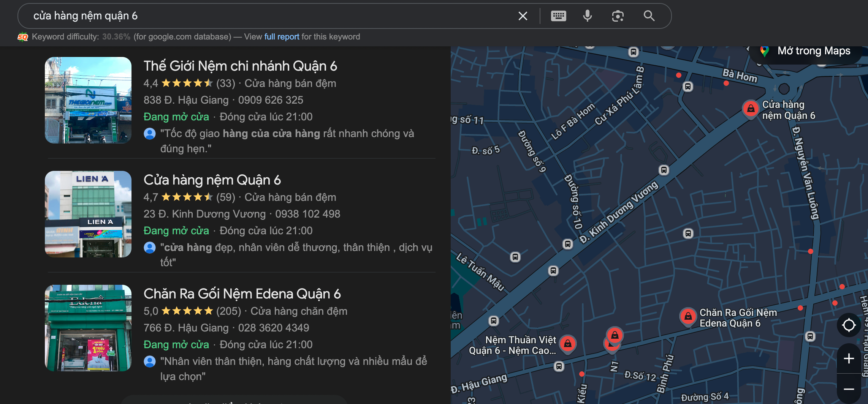Click the Edena green storefront photo

88,328
